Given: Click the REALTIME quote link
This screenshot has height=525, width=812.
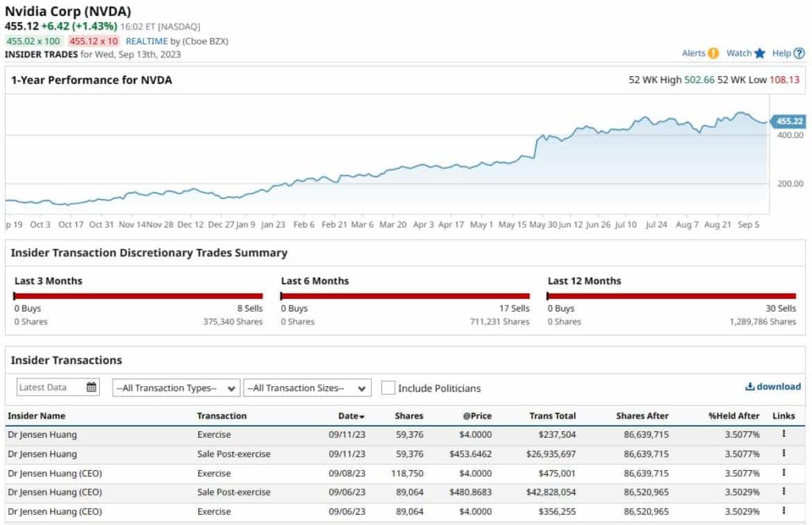Looking at the screenshot, I should coord(147,40).
